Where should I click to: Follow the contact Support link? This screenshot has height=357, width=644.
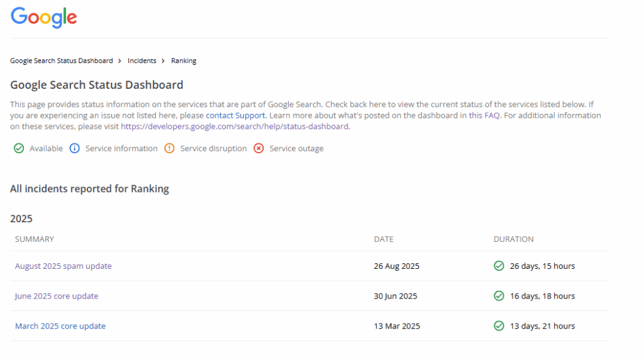click(x=236, y=116)
